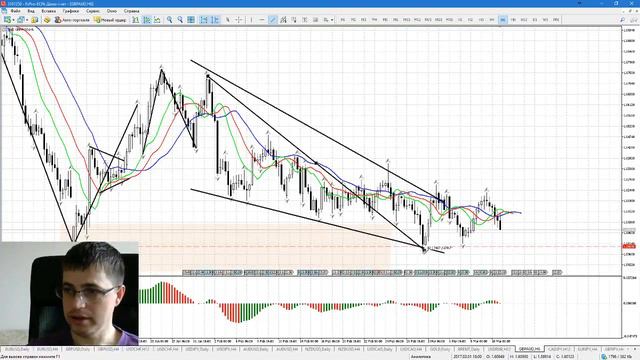Switch to NZDUSD,Daily chart tab
Viewport: 640px width, 360px height.
tap(318, 349)
